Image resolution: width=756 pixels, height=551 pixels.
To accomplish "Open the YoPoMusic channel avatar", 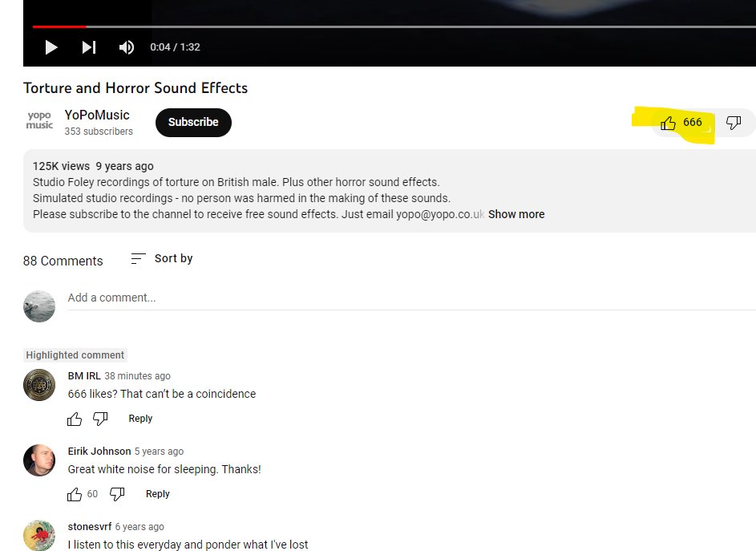I will point(39,120).
